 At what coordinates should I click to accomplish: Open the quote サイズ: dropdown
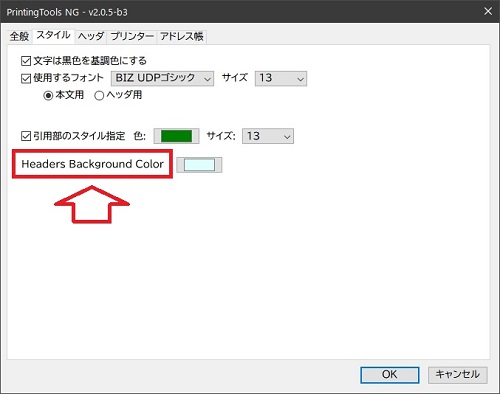pos(268,136)
